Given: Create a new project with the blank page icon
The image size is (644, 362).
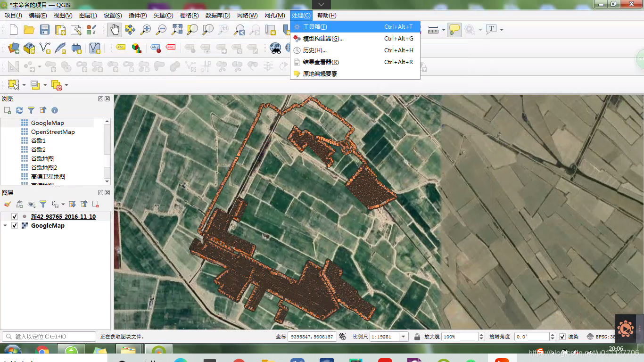Looking at the screenshot, I should point(13,30).
